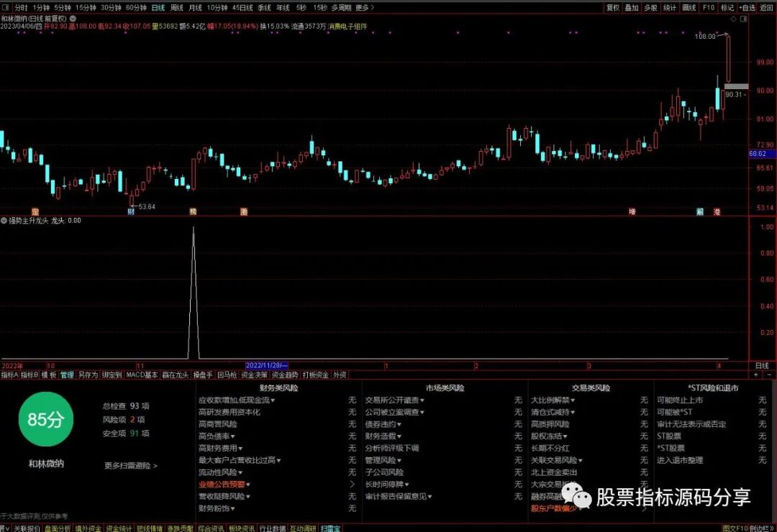Expand the 高负债率 risk item
Screen dimensions: 777x532
pos(217,436)
